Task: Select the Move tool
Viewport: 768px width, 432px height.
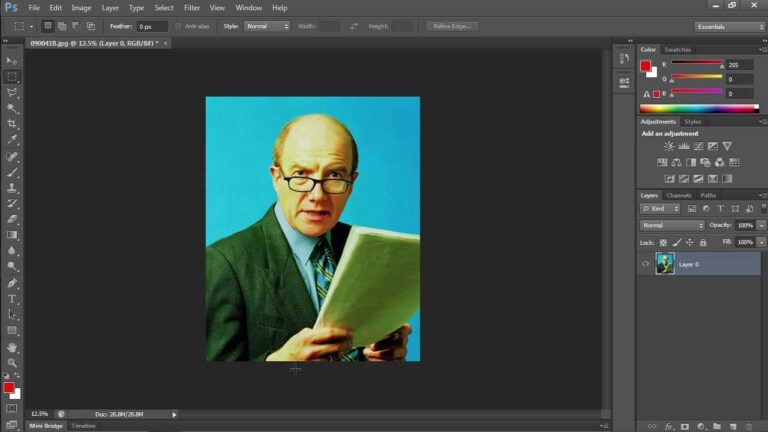Action: (x=12, y=61)
